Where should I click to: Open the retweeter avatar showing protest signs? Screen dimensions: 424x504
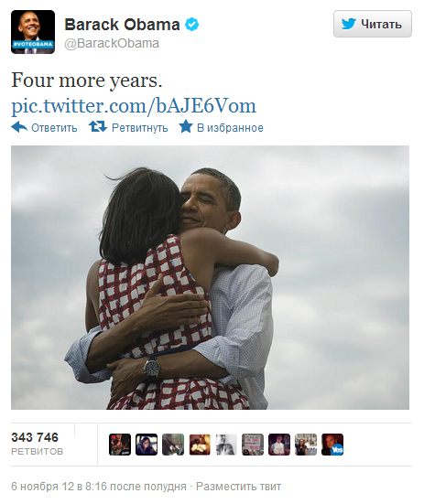[253, 445]
